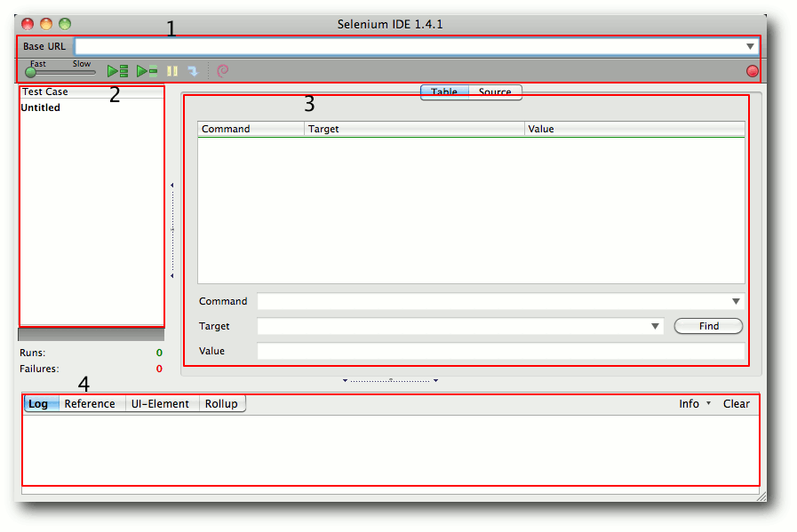The width and height of the screenshot is (797, 532).
Task: Open the Base URL dropdown arrow
Action: point(750,46)
